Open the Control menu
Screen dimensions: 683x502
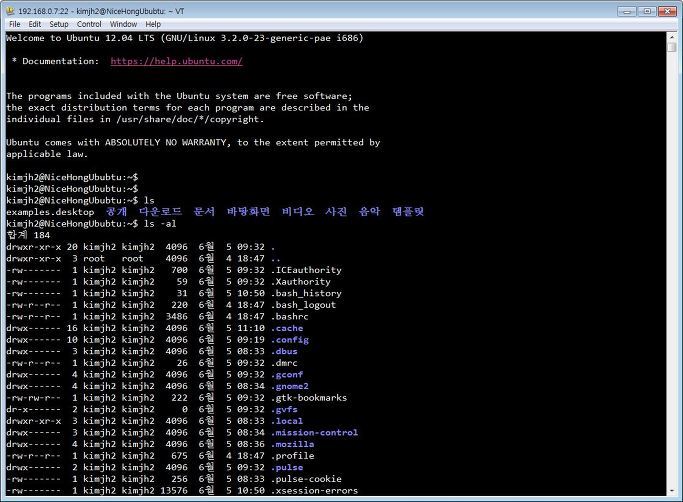click(89, 24)
